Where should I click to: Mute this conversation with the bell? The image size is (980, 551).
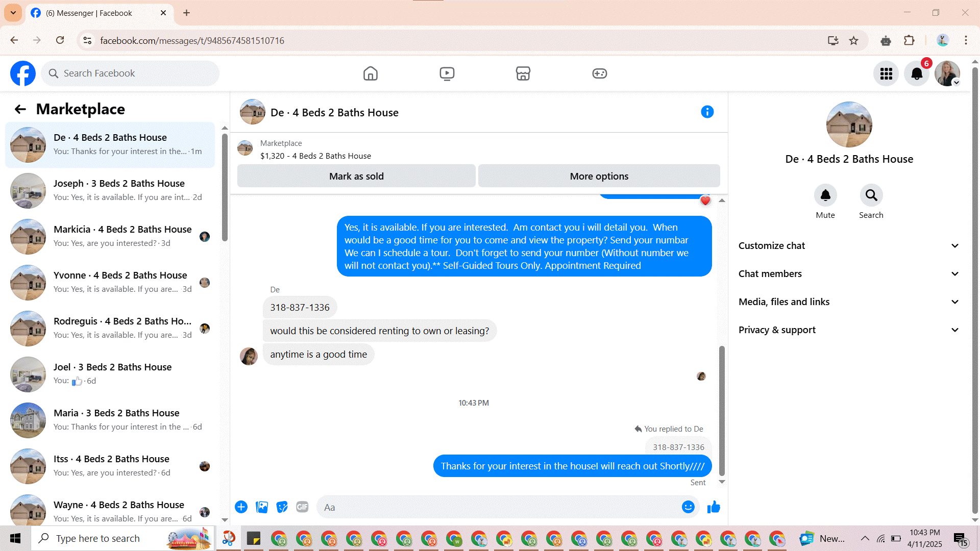pyautogui.click(x=825, y=195)
